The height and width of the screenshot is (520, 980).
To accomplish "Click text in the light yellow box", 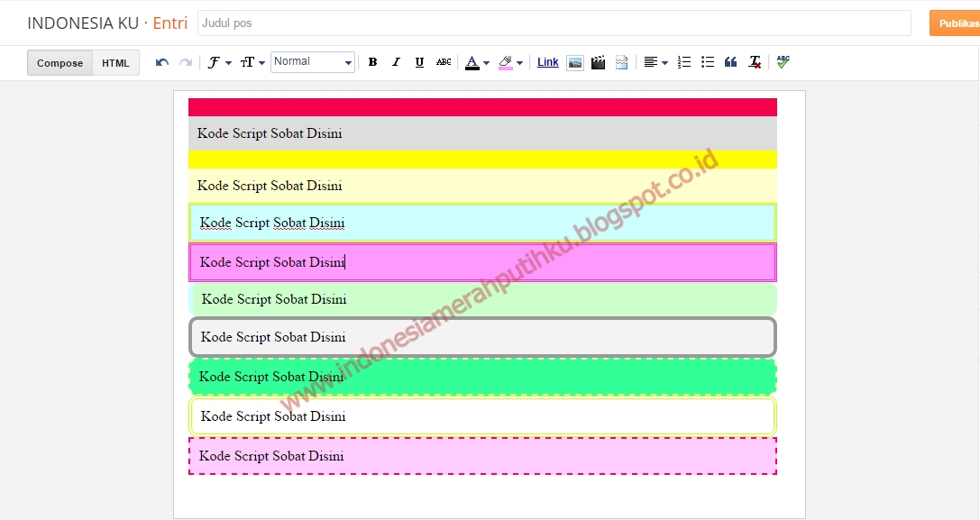I will (x=270, y=186).
